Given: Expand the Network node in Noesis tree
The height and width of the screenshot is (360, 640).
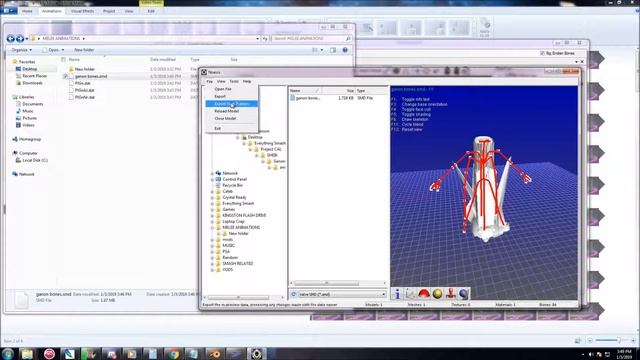Looking at the screenshot, I should pos(212,173).
